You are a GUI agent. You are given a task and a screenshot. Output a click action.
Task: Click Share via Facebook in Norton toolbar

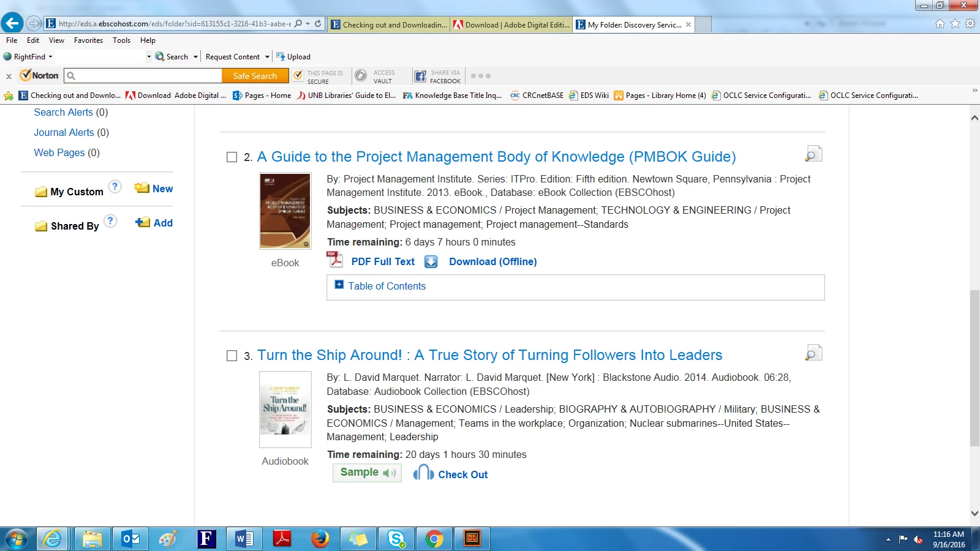point(437,76)
